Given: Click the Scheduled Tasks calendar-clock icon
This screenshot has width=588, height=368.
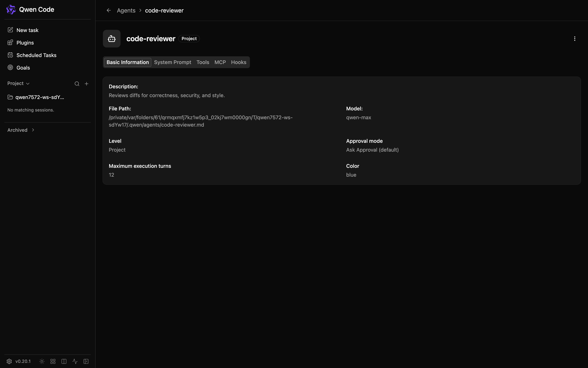Looking at the screenshot, I should click(10, 55).
